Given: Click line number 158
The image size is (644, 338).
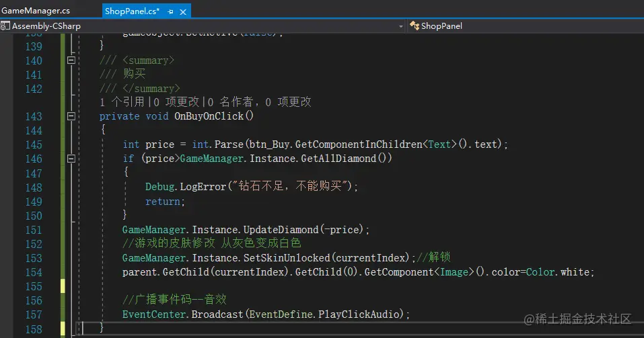Looking at the screenshot, I should pyautogui.click(x=34, y=329).
